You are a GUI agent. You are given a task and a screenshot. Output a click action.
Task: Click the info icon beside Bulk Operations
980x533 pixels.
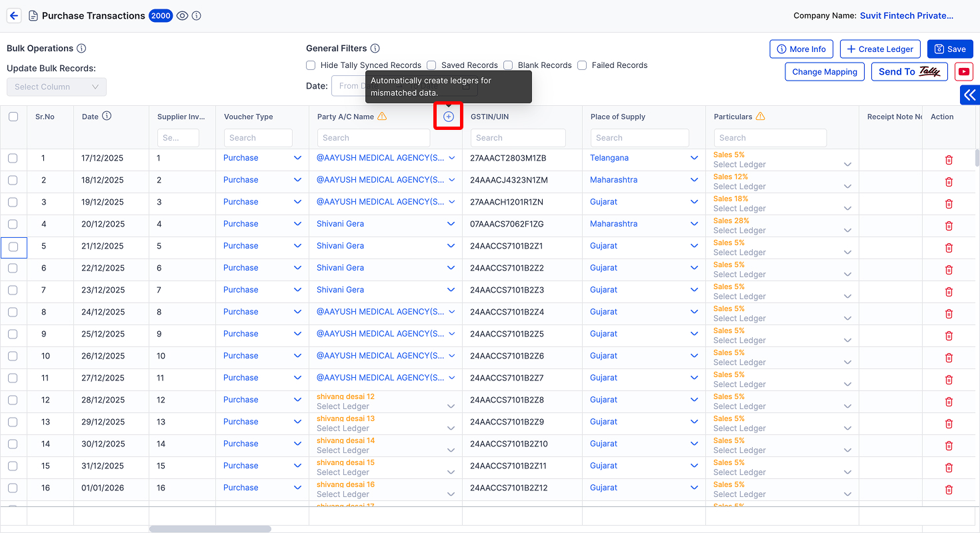tap(81, 48)
